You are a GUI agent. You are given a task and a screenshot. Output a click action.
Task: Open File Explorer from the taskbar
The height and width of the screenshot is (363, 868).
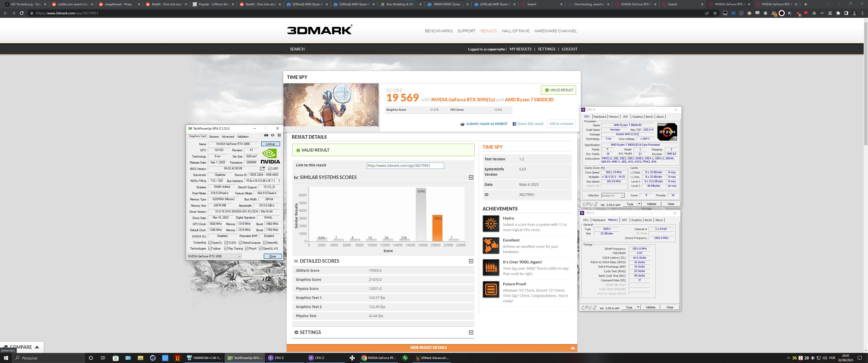click(x=141, y=358)
